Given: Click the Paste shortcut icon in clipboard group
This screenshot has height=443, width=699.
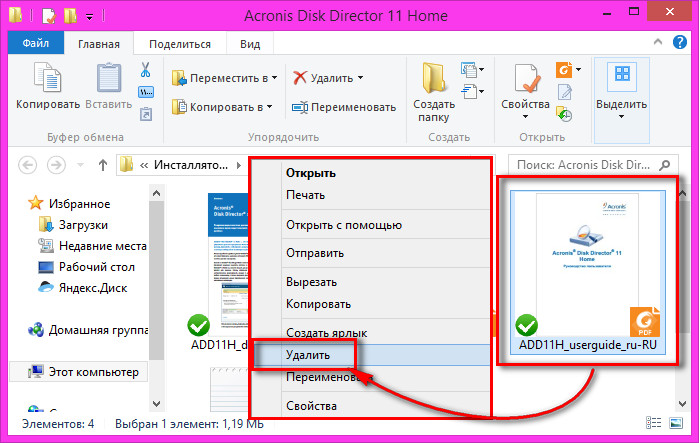Looking at the screenshot, I should 146,114.
